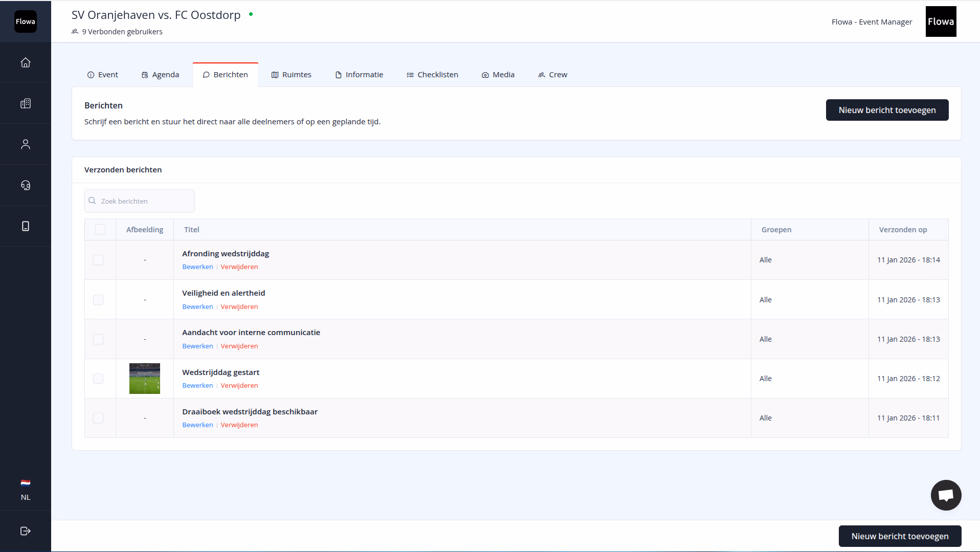Click Bewerken for Veiligheid en alertheid
This screenshot has width=980, height=552.
197,306
